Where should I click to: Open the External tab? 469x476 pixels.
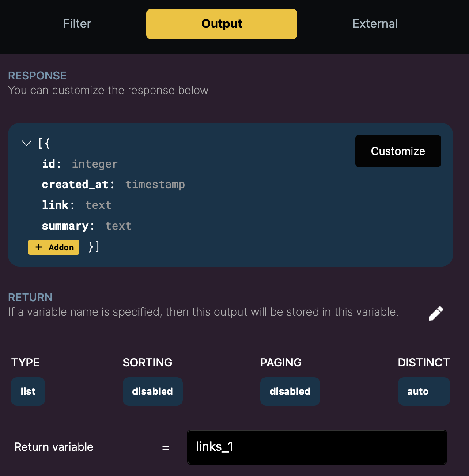(x=375, y=24)
